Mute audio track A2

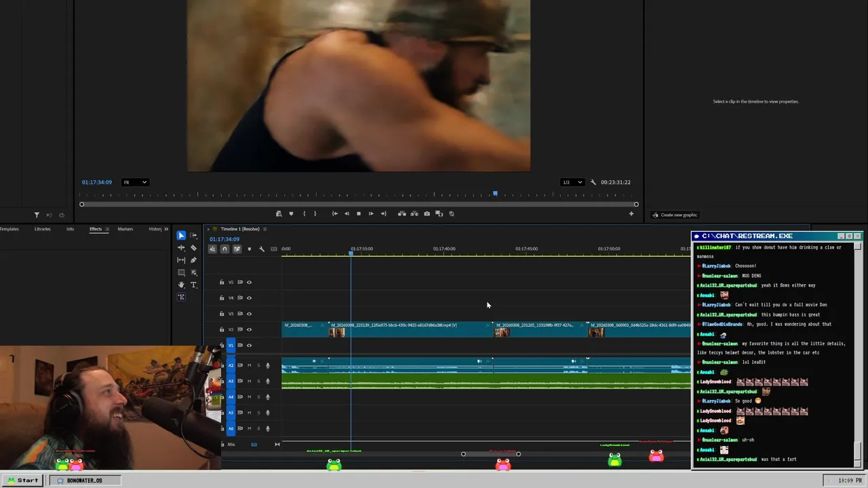[249, 366]
